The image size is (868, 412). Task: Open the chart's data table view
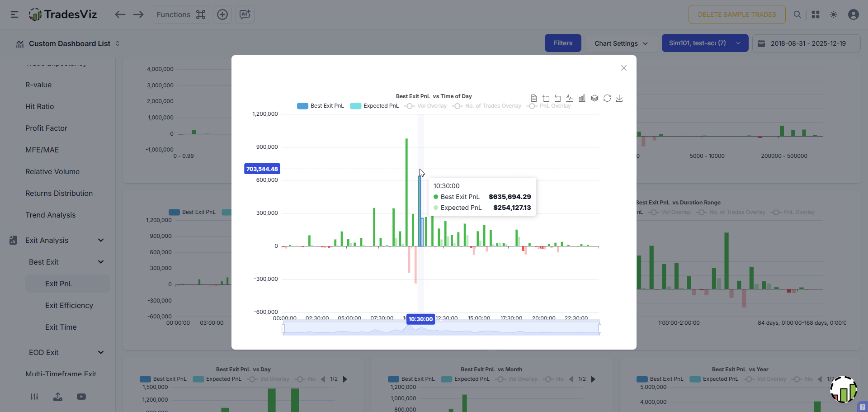[x=534, y=98]
